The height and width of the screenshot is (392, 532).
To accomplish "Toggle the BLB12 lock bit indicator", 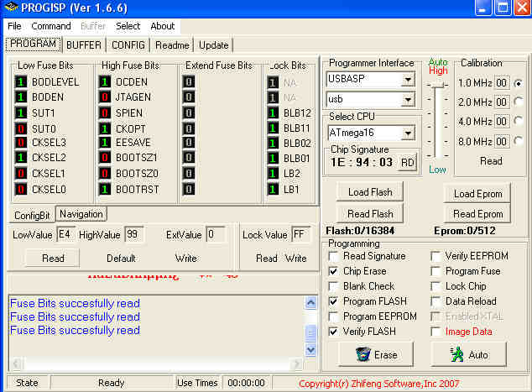I will tap(273, 112).
